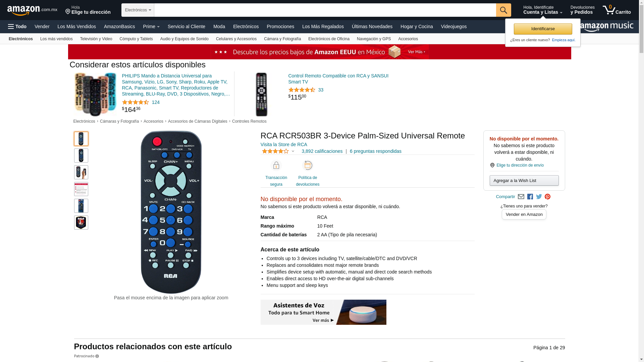Expand the Prime menu dropdown
The image size is (644, 362).
tap(151, 26)
